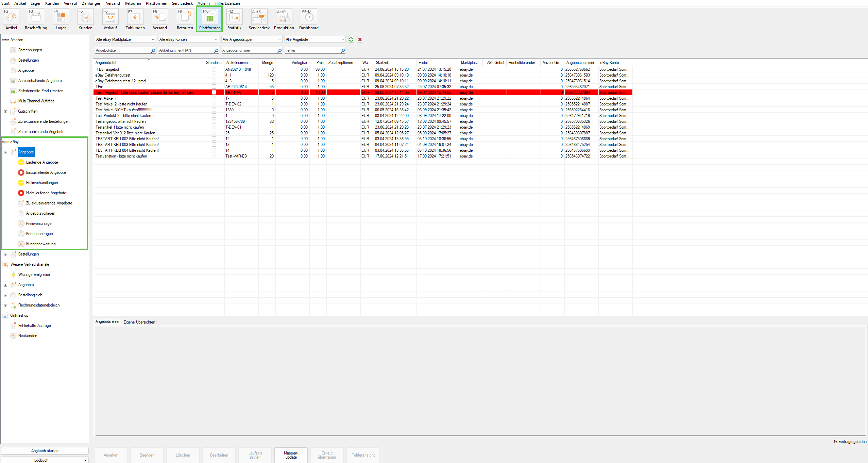Click the Abgleich starten button
This screenshot has width=868, height=463.
(45, 451)
